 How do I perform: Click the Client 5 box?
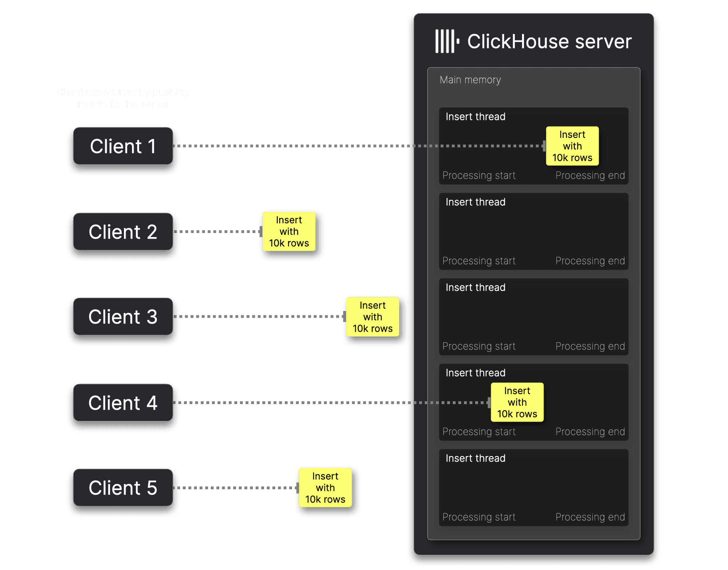pos(123,488)
